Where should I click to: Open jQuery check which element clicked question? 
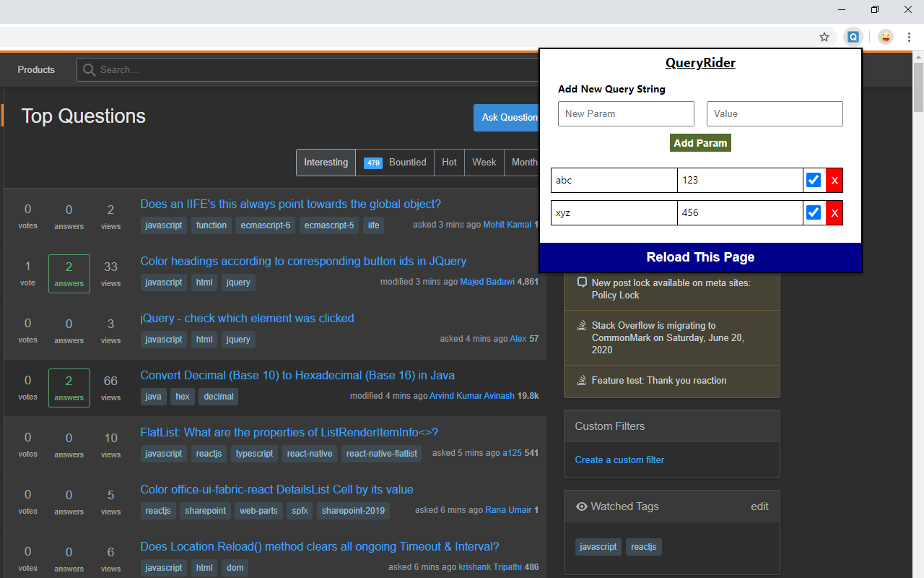click(x=247, y=319)
